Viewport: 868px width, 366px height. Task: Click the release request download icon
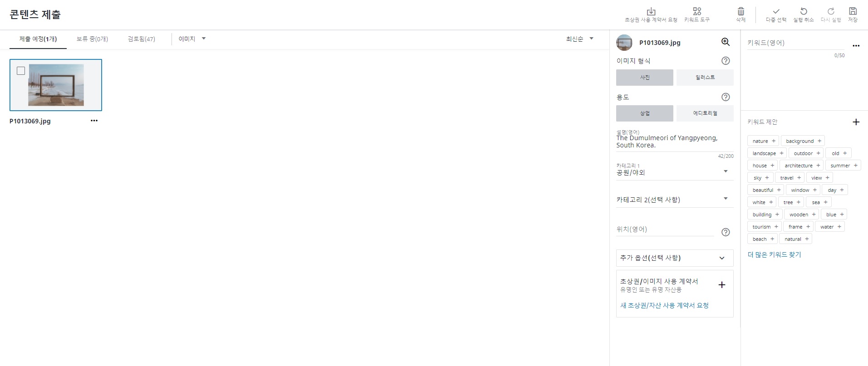[x=651, y=11]
